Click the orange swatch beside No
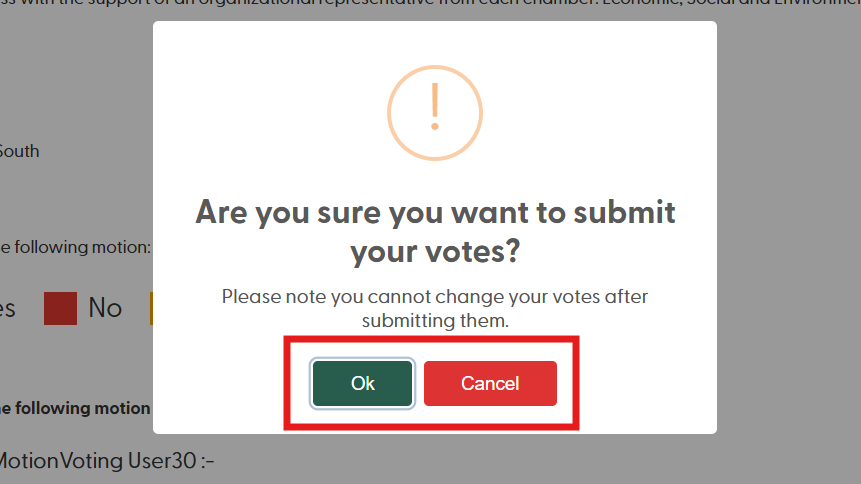Image resolution: width=861 pixels, height=484 pixels. 150,308
